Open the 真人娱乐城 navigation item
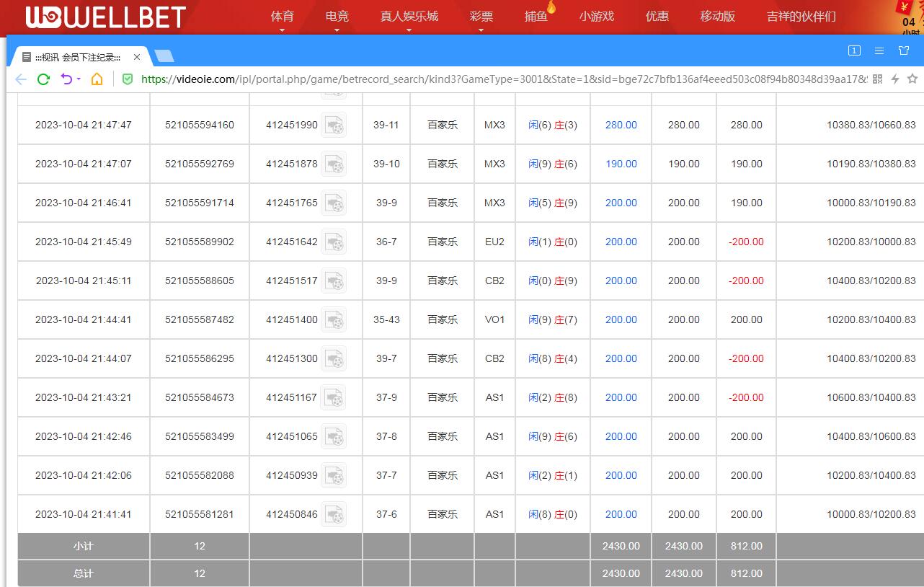 [x=409, y=16]
